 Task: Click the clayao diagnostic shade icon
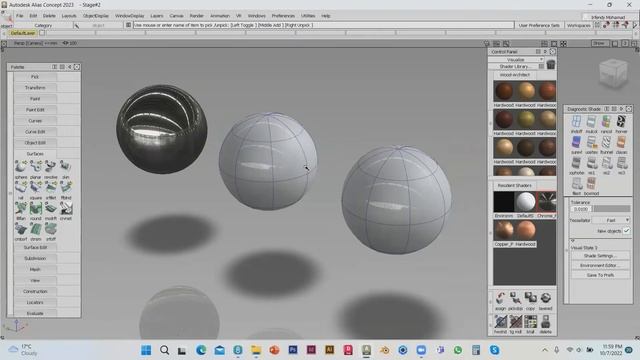(621, 142)
